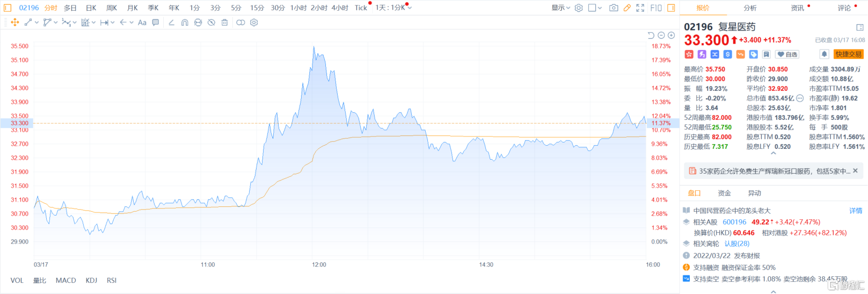This screenshot has height=294, width=868.
Task: Select the MACD indicator
Action: point(66,281)
